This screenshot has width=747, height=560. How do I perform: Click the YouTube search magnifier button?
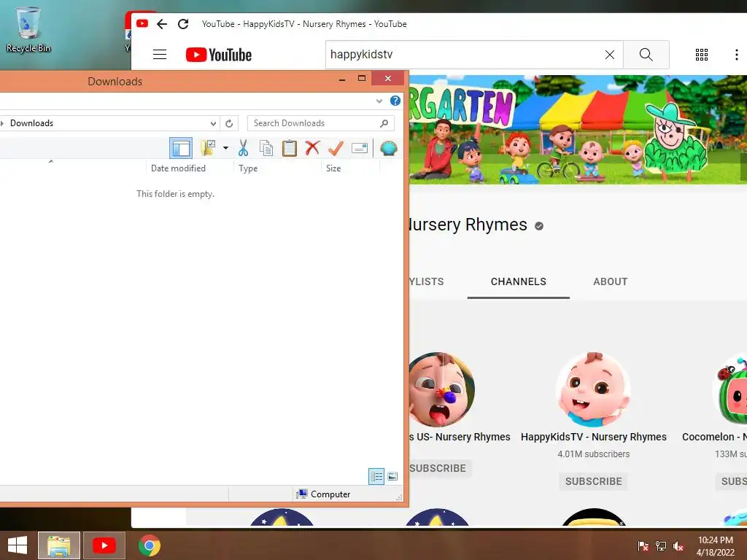646,54
